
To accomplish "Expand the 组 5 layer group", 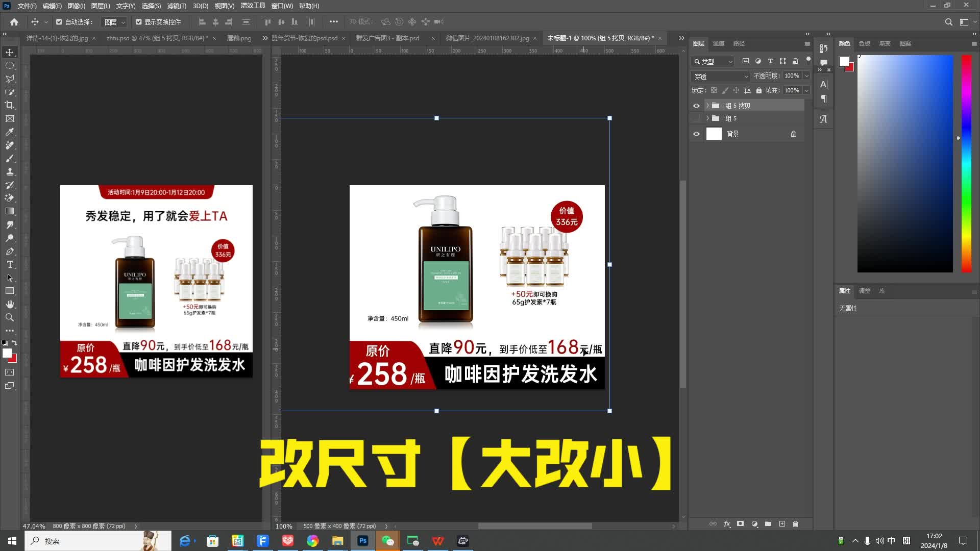I will pos(707,118).
